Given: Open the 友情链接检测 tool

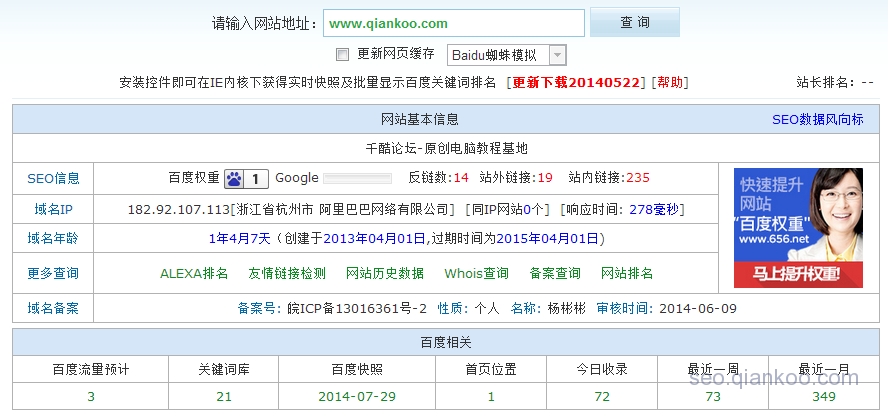Looking at the screenshot, I should pos(287,274).
